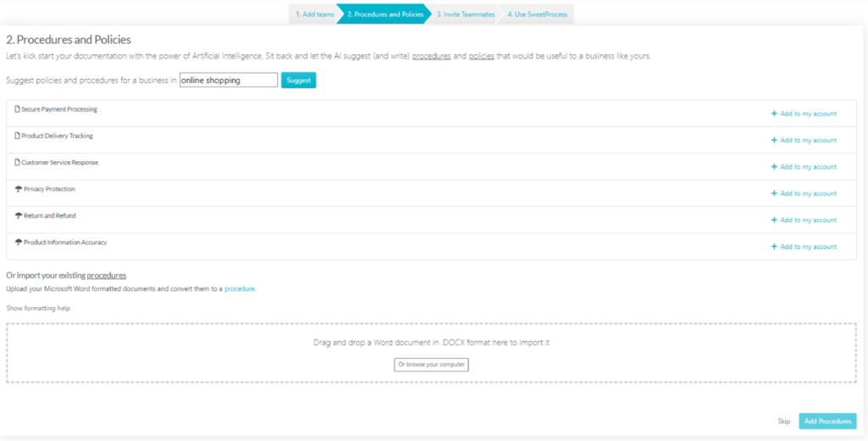The height and width of the screenshot is (441, 868).
Task: Click the umbrella policy icon beside Privacy Protection
Action: click(19, 189)
